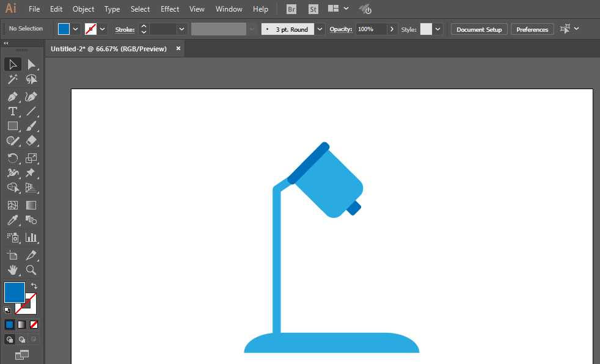This screenshot has width=600, height=364.
Task: Swap fill and stroke colors
Action: (x=34, y=286)
